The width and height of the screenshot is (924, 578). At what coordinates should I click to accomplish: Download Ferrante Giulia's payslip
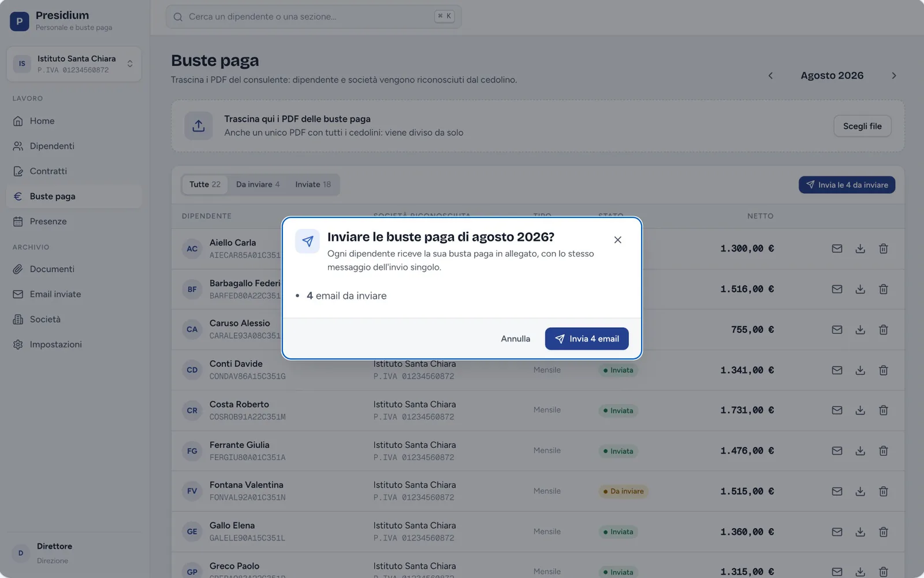860,451
